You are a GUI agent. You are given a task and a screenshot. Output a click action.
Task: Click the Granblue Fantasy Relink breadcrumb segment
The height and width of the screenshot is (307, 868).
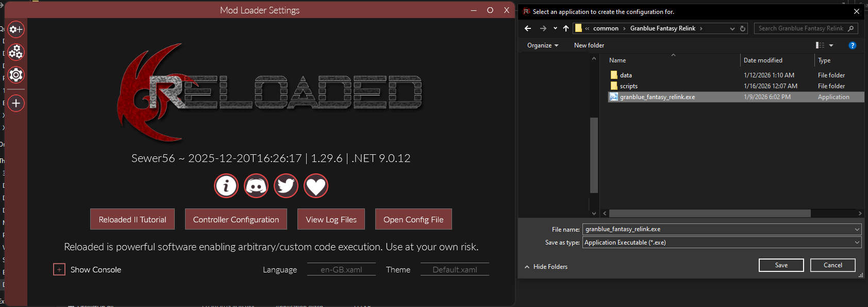pos(662,28)
